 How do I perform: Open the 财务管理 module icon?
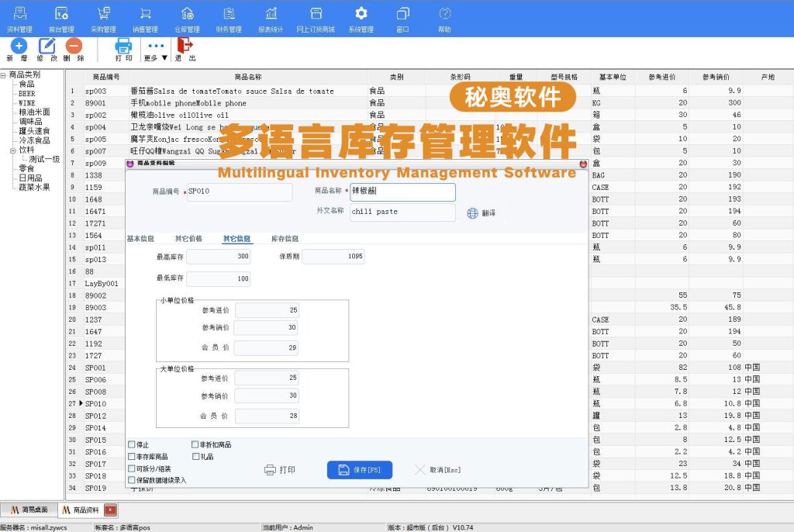coord(229,17)
